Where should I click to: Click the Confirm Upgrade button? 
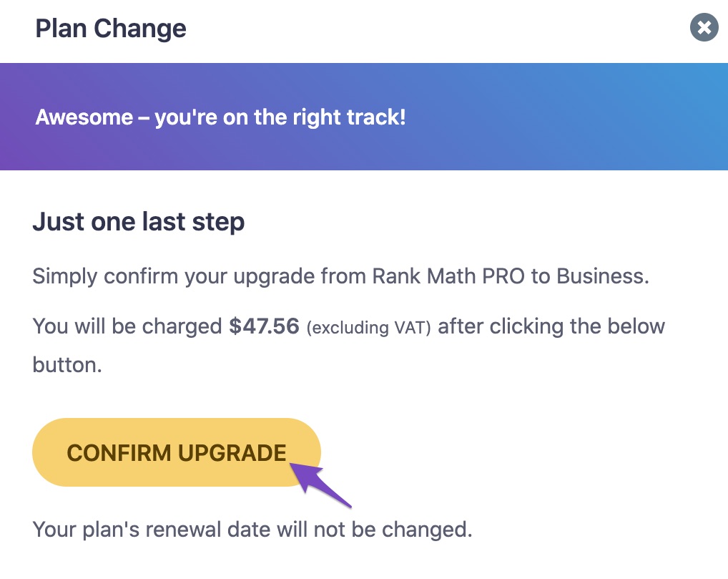pos(176,452)
